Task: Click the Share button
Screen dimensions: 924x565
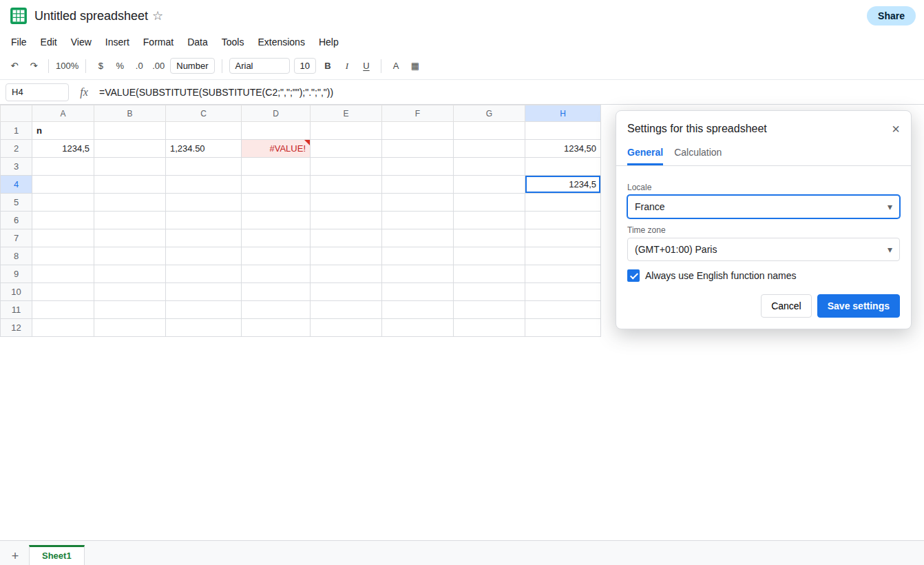Action: click(891, 16)
